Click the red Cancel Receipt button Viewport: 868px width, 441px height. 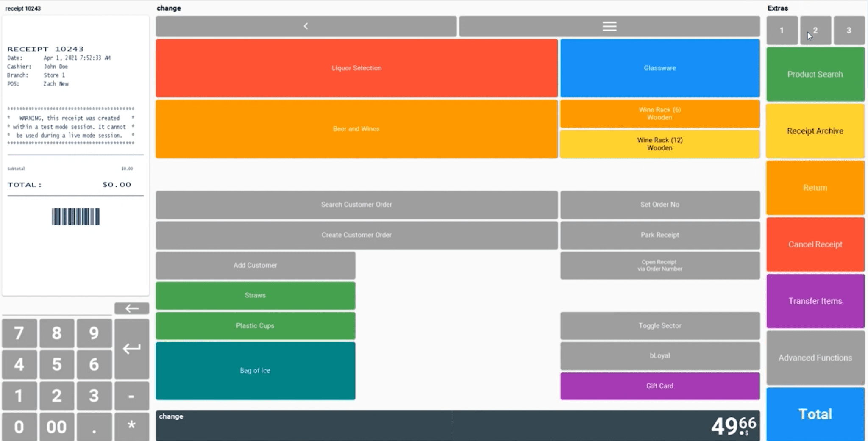(815, 244)
